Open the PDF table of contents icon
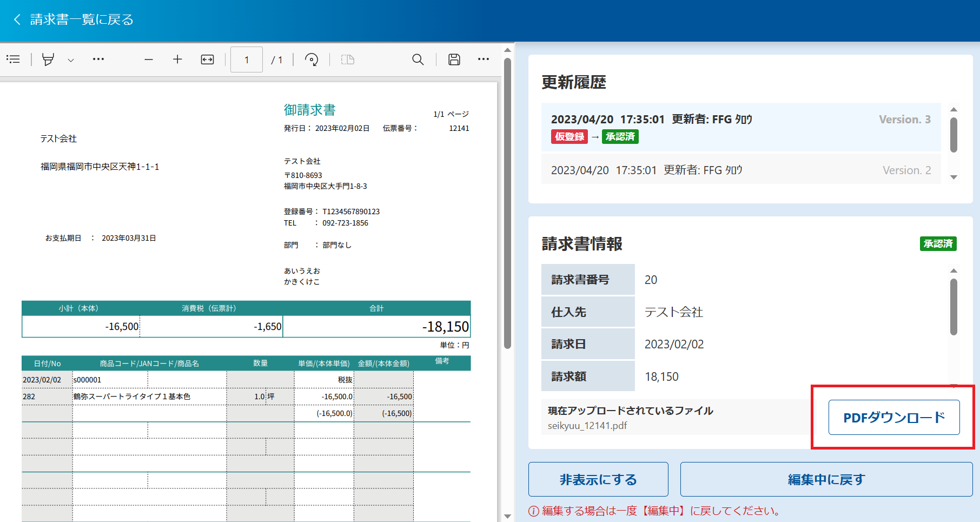The image size is (980, 522). [x=14, y=60]
